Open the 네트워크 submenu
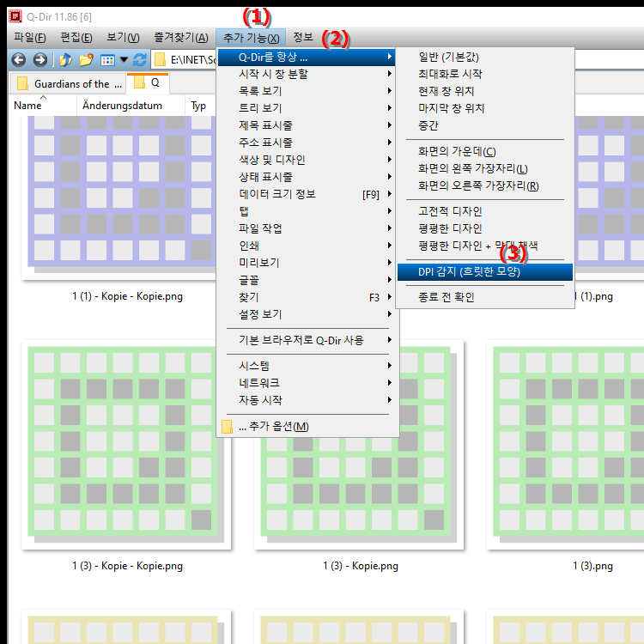Viewport: 644px width, 644px height. (x=307, y=383)
